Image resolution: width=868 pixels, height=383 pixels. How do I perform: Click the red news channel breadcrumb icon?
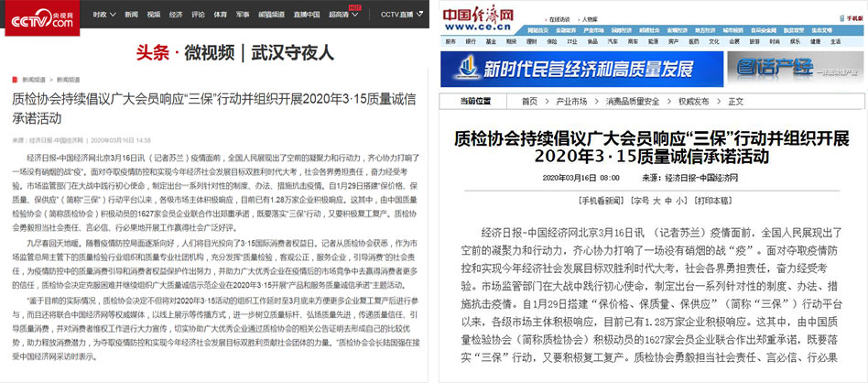[16, 80]
